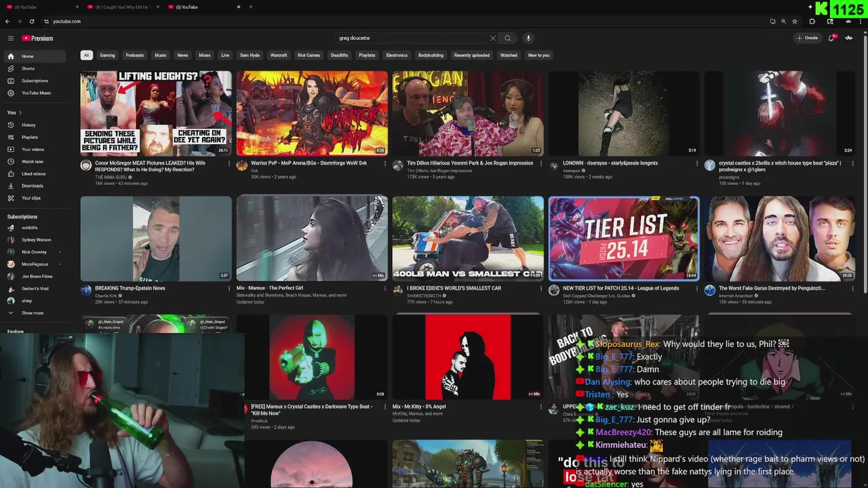Play Warrior PvP thumbnail

pyautogui.click(x=312, y=113)
